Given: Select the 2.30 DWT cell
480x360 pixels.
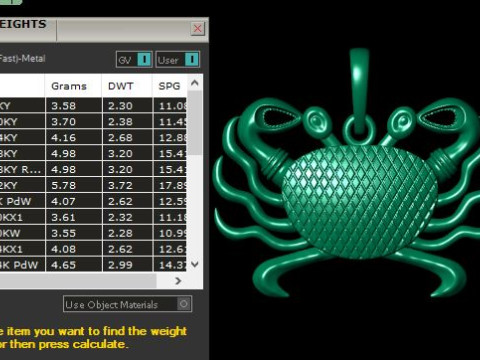Looking at the screenshot, I should [128, 106].
